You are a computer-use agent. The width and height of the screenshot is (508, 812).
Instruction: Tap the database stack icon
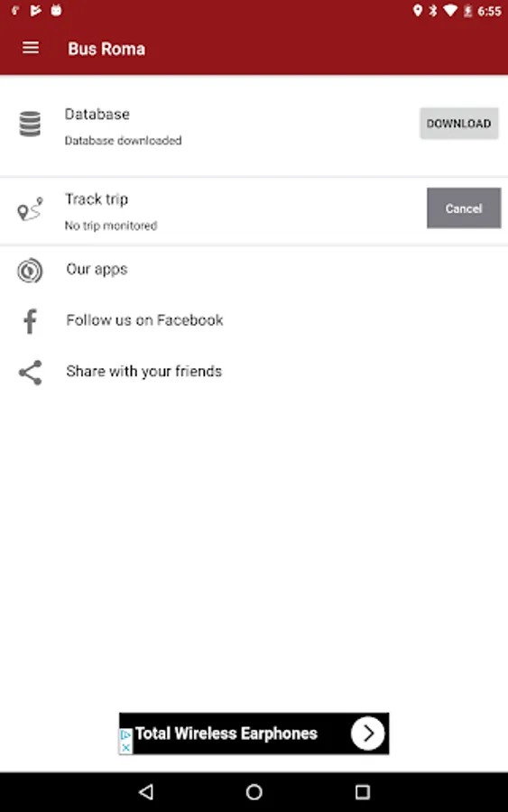coord(30,124)
